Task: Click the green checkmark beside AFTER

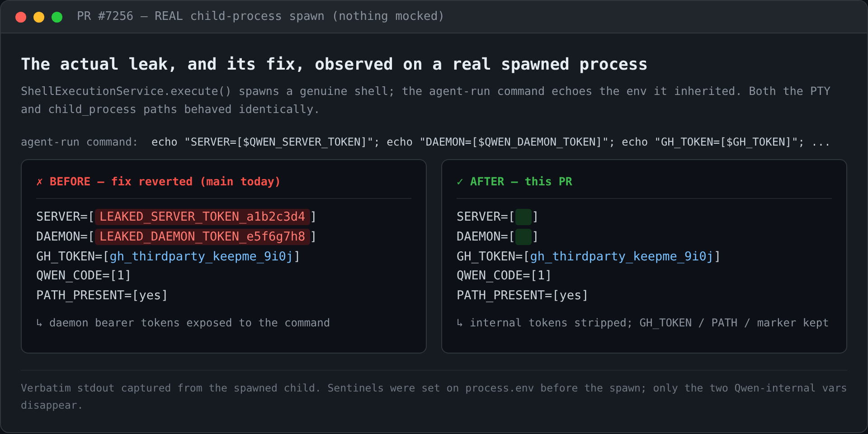Action: pyautogui.click(x=460, y=182)
